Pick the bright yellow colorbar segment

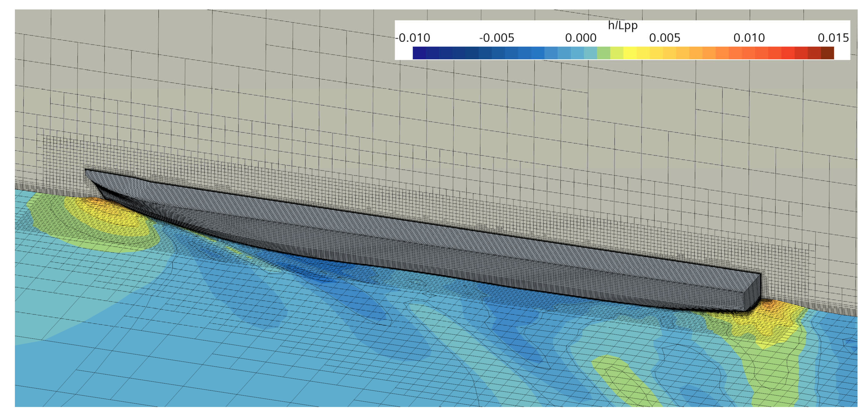630,53
